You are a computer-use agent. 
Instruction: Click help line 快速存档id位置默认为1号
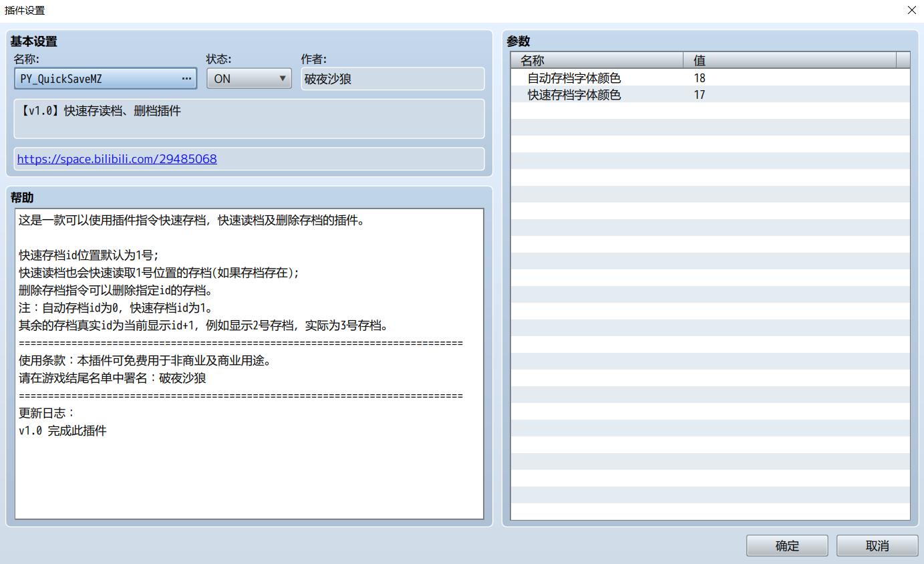pos(89,255)
